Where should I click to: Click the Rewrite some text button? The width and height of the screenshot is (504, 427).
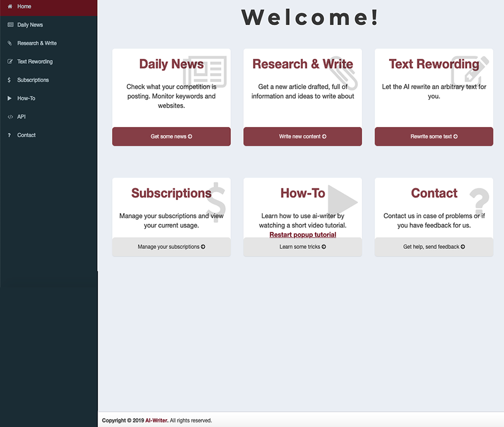tap(434, 137)
